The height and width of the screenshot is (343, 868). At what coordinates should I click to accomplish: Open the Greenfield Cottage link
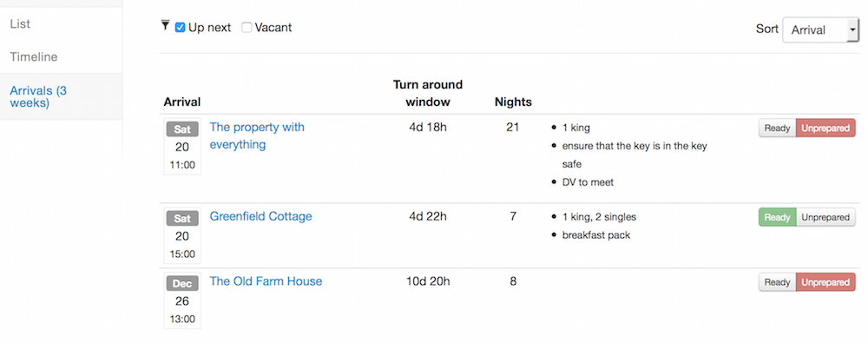click(x=260, y=216)
